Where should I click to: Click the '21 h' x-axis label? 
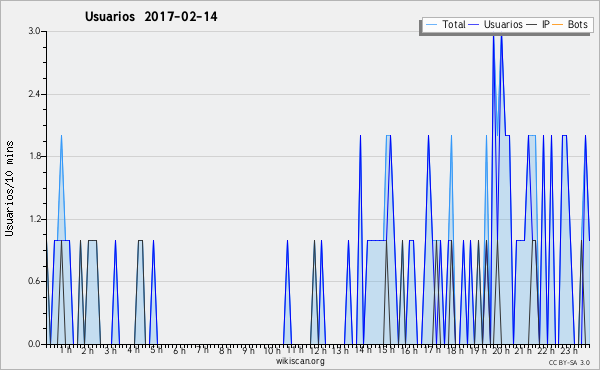pos(524,350)
